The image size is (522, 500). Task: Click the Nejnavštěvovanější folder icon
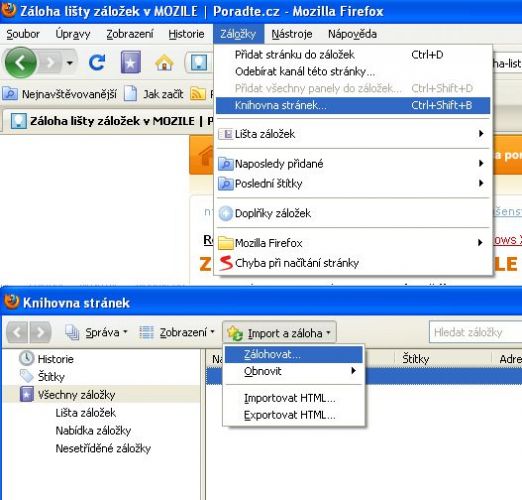10,94
